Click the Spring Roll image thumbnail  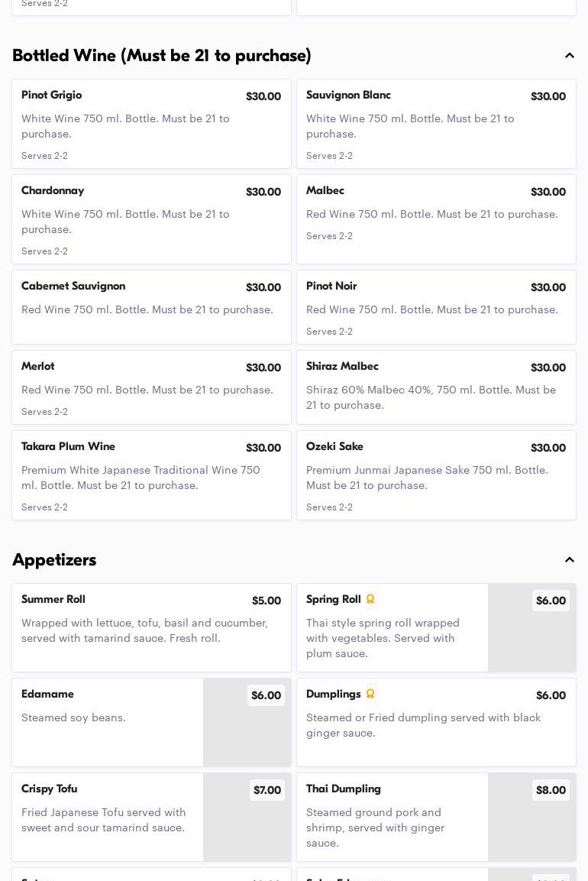pyautogui.click(x=531, y=627)
